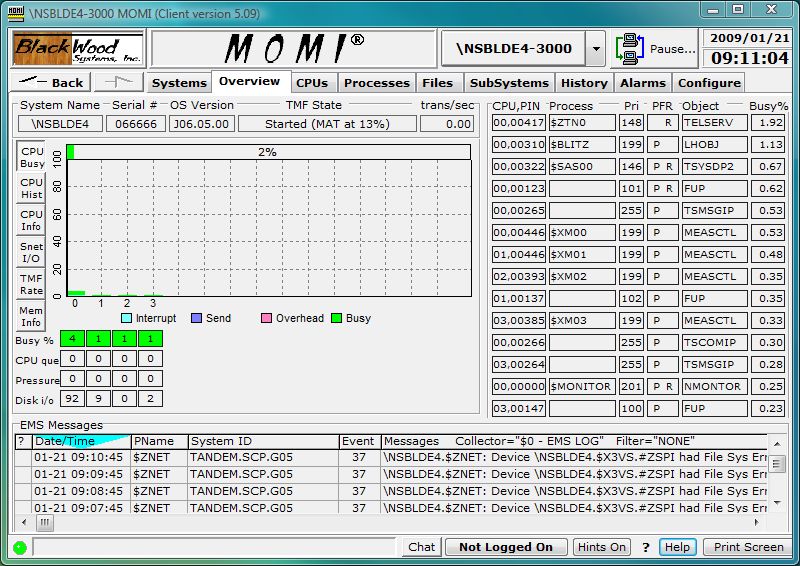Click the TSCOMIP object cell
This screenshot has height=566, width=800.
point(715,342)
